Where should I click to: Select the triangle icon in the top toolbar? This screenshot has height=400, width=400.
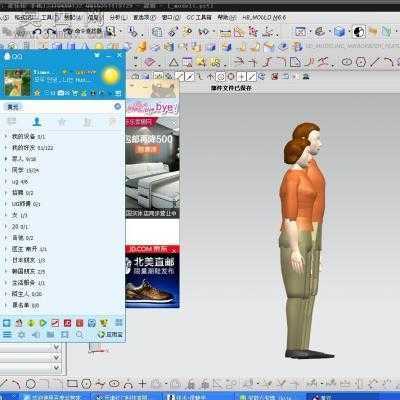(173, 62)
